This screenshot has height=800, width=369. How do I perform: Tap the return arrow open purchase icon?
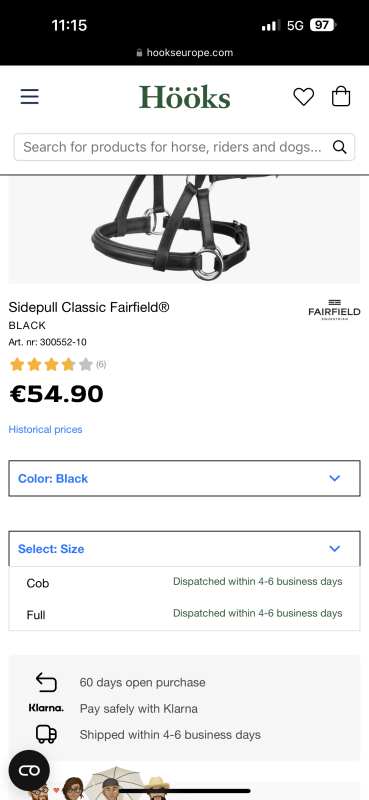pos(46,682)
